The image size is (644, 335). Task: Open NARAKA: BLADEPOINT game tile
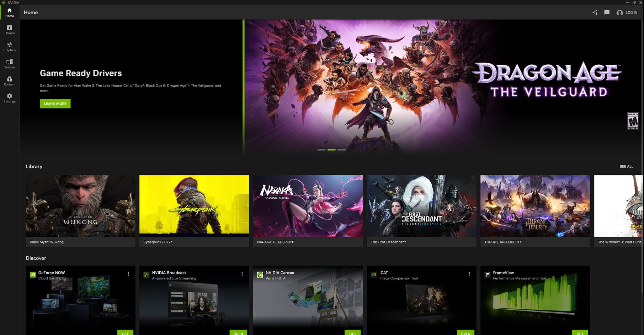point(308,211)
